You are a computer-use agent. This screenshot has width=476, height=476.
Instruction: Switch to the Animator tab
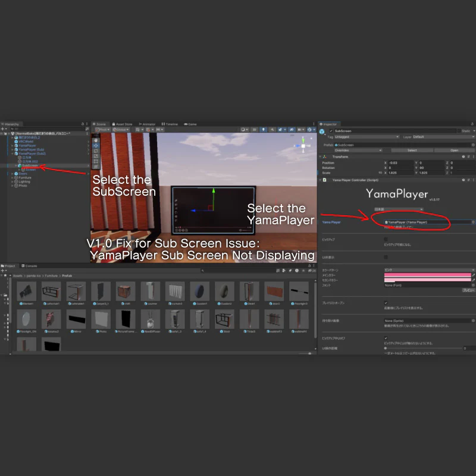pos(147,124)
